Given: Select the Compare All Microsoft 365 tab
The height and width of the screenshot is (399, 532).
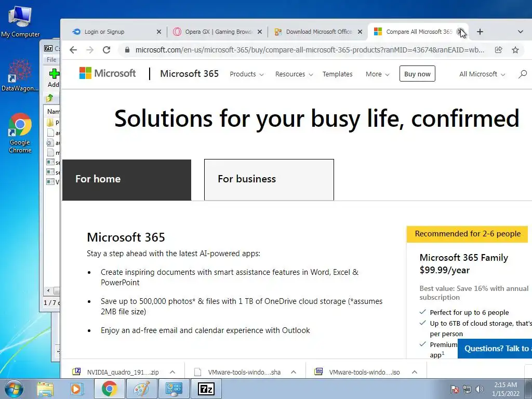Looking at the screenshot, I should coord(419,32).
